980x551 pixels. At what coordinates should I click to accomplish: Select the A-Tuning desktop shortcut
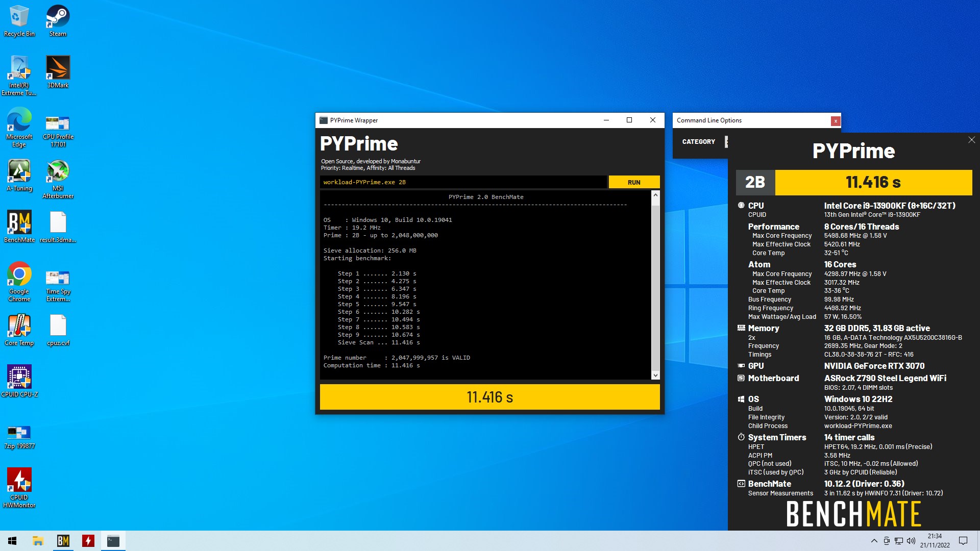tap(19, 175)
